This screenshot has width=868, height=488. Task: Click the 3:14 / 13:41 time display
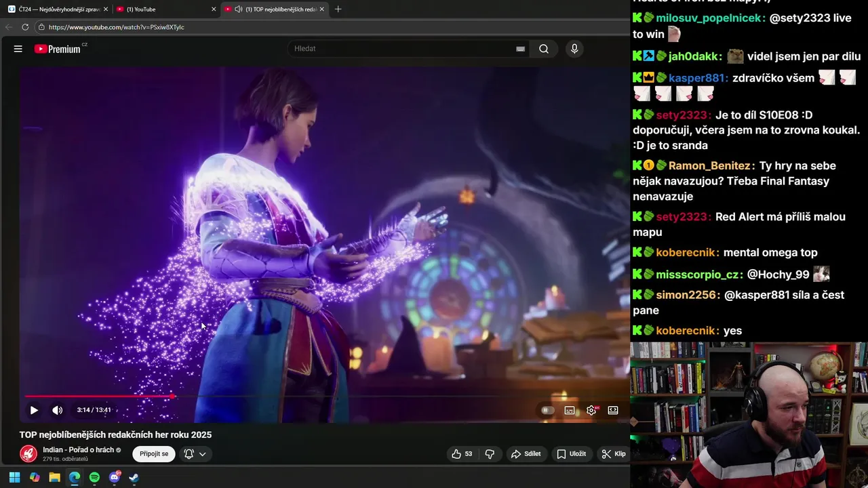94,410
